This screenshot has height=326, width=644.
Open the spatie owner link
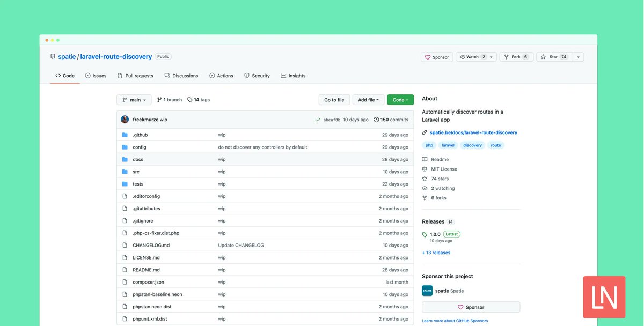[67, 56]
